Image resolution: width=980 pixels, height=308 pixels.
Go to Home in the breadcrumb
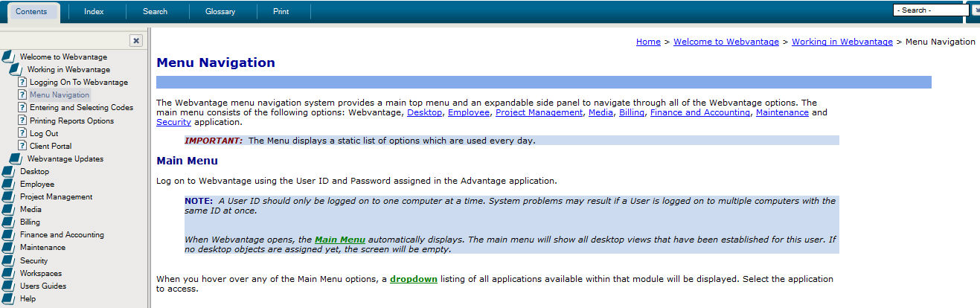(x=648, y=42)
